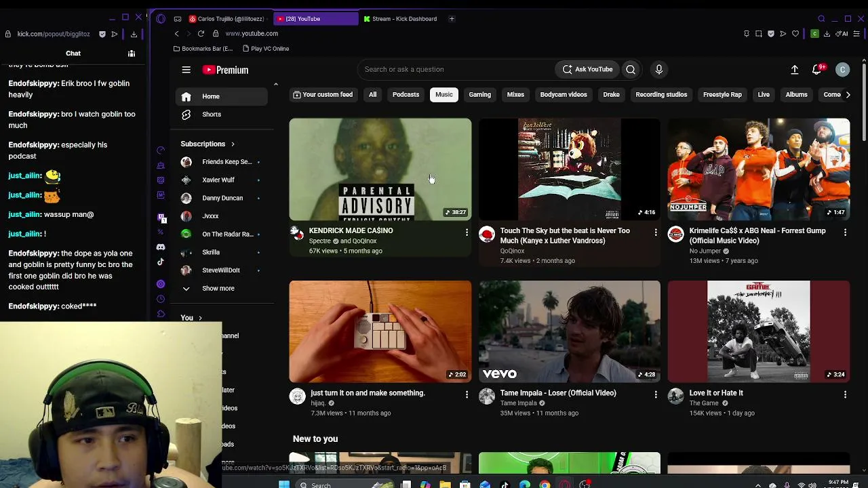The height and width of the screenshot is (488, 868).
Task: Open the Windows Start menu
Action: point(284,485)
